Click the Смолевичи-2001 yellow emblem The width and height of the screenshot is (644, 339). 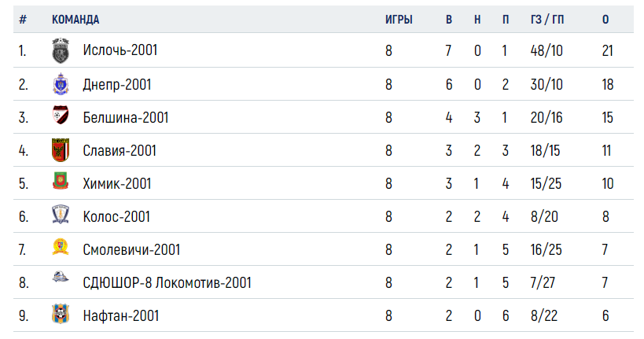click(x=61, y=246)
